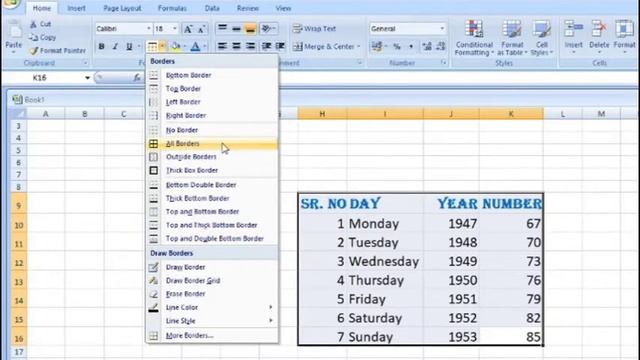Toggle Italic formatting
Image resolution: width=640 pixels, height=360 pixels.
coord(115,47)
